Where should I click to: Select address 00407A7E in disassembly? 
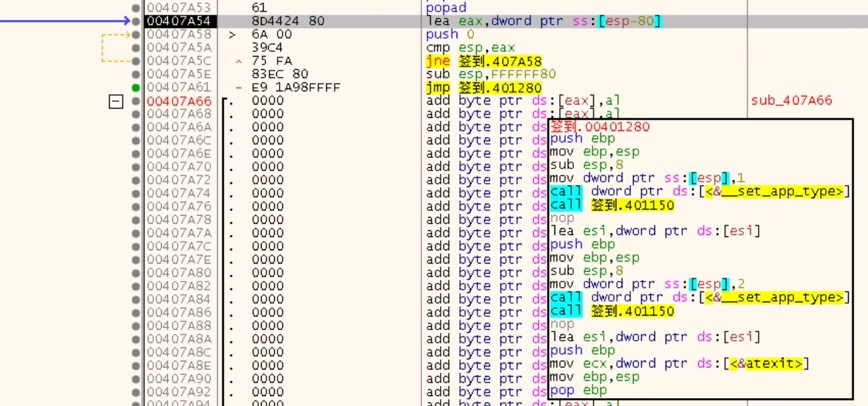click(x=178, y=259)
